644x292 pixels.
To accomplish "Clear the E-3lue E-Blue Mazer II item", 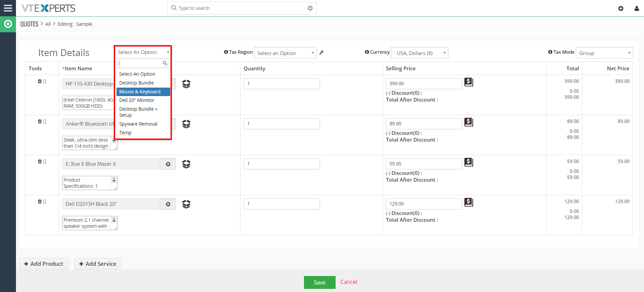I will click(168, 164).
